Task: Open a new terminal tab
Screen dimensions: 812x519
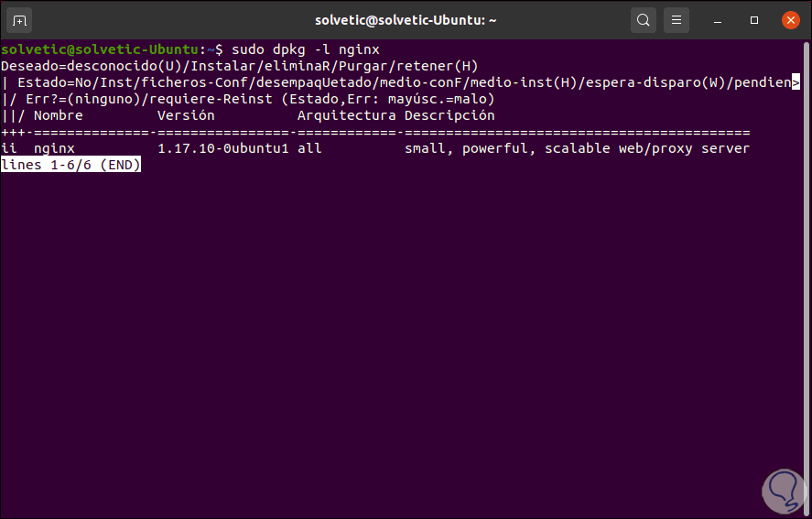Action: (x=20, y=19)
